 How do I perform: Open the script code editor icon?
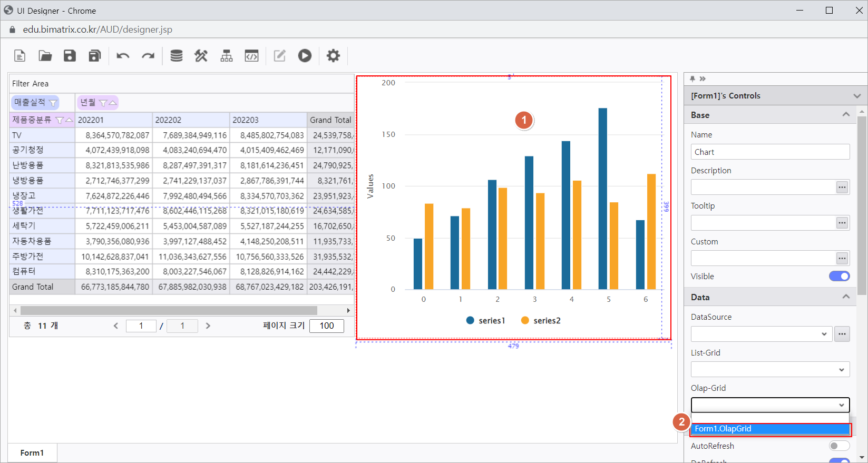251,56
